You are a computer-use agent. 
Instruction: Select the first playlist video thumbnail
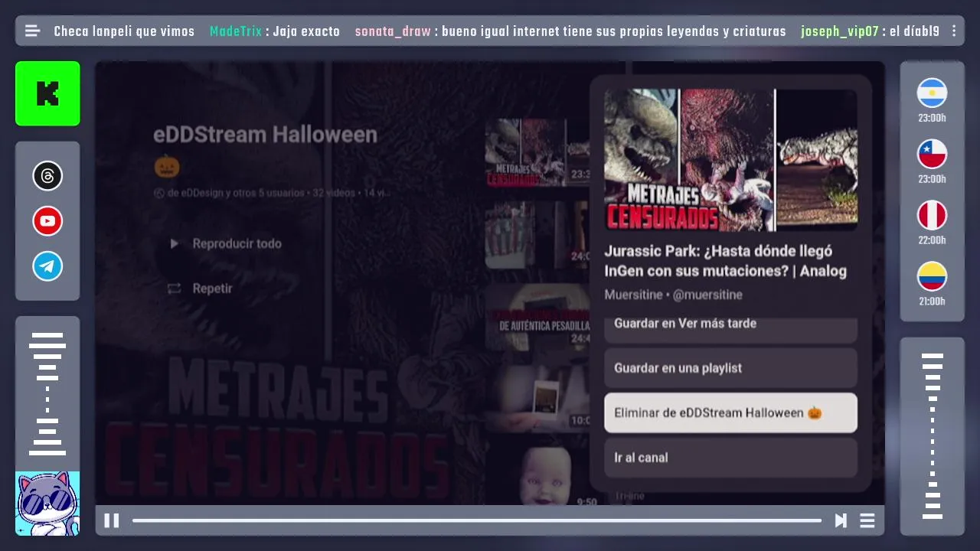click(x=537, y=153)
